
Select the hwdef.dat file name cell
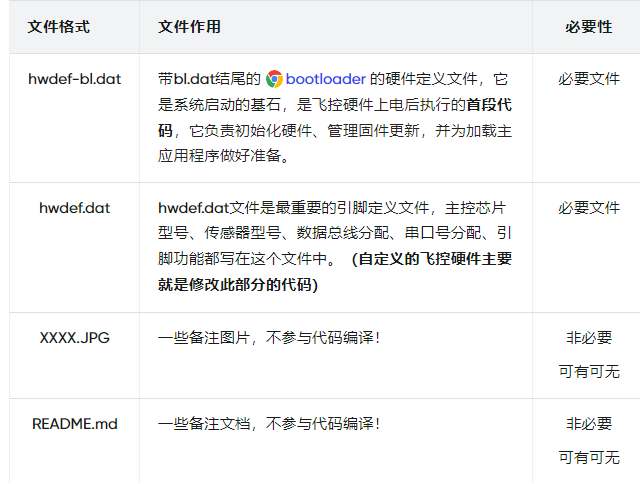[74, 208]
